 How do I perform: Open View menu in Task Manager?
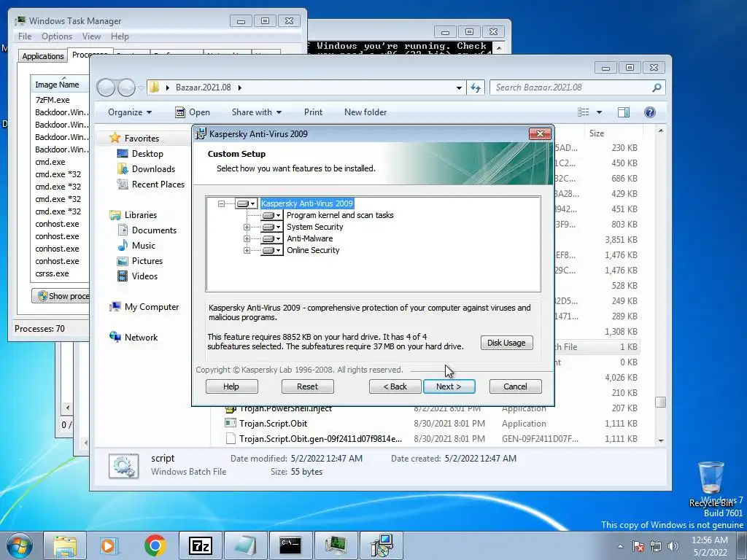point(91,36)
